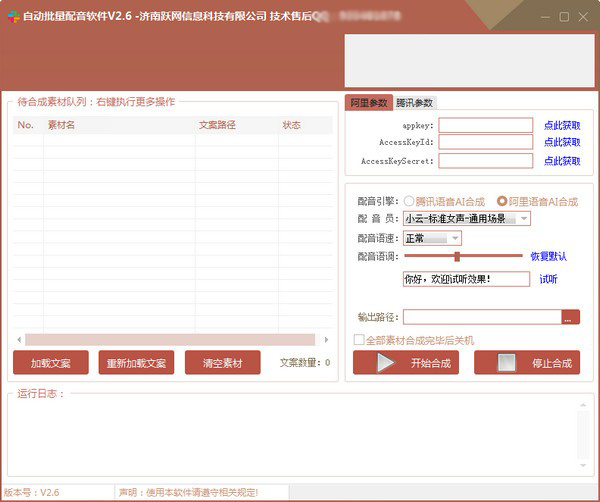Screen dimensions: 600x502
Task: Click 点此获取 link for AccessKeyId
Action: [x=562, y=142]
